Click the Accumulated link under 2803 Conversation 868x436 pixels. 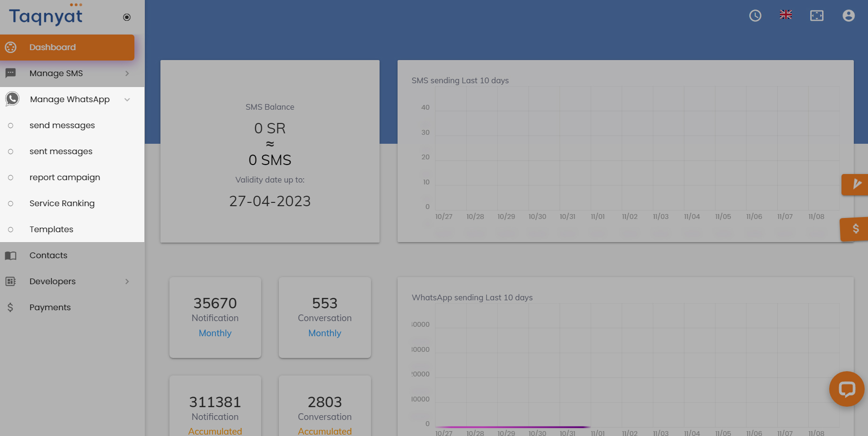[x=325, y=431]
